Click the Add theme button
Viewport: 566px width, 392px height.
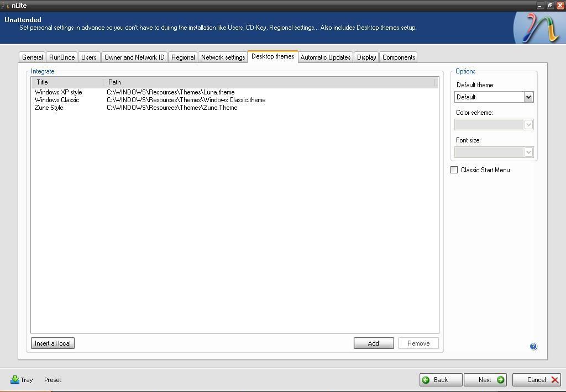[x=374, y=343]
